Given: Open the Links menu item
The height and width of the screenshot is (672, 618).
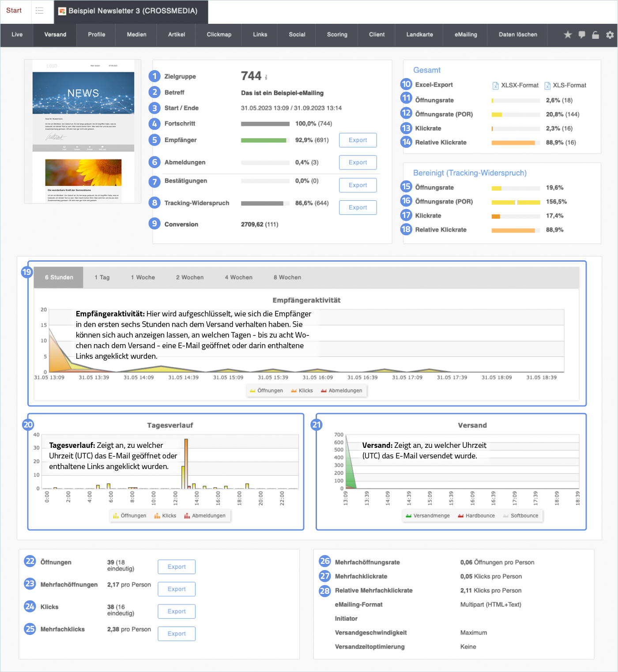Looking at the screenshot, I should [260, 34].
